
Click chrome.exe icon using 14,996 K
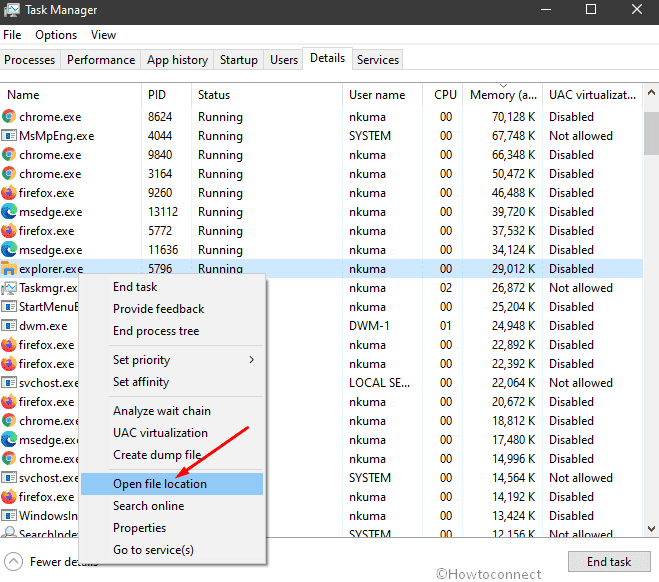point(9,458)
